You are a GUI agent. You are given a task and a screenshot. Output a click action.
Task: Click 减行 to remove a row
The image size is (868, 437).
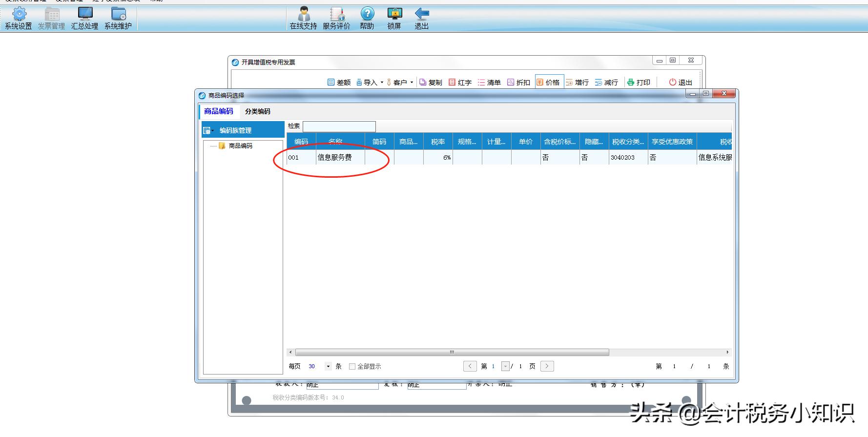[x=606, y=83]
